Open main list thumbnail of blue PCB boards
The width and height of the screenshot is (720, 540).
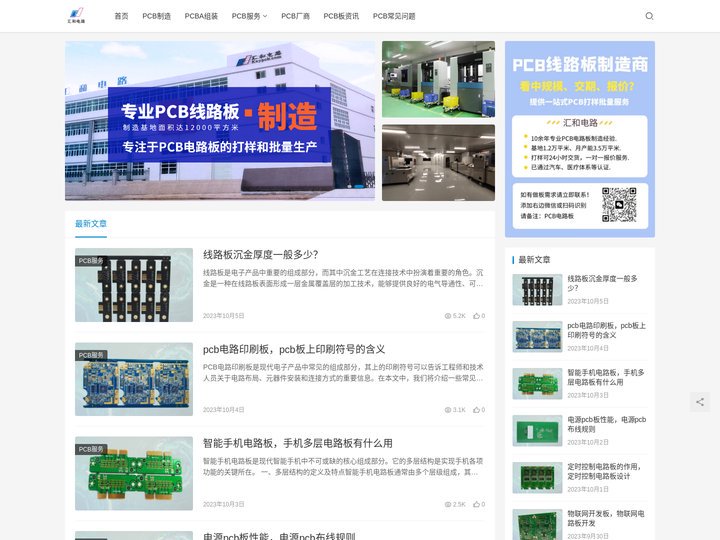tap(134, 379)
